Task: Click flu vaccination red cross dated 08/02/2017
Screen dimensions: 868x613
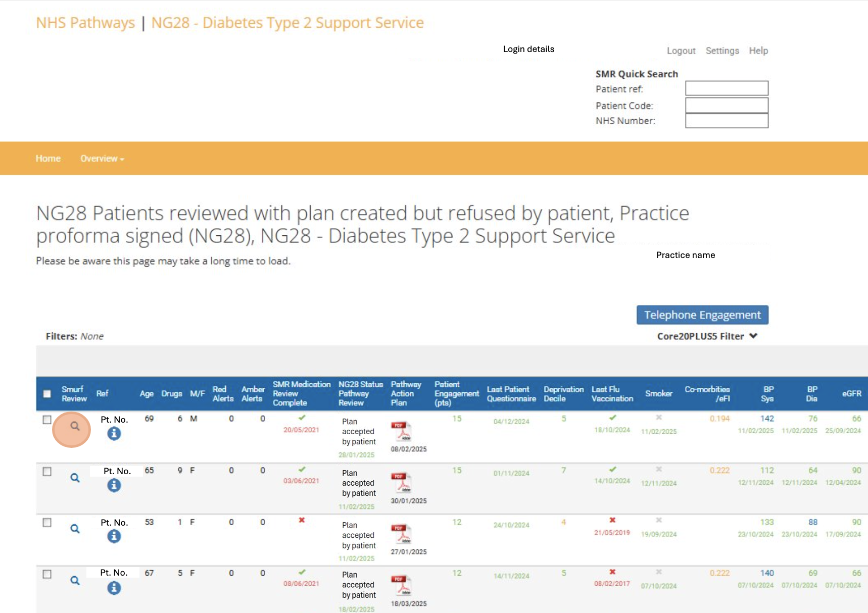Action: coord(612,572)
